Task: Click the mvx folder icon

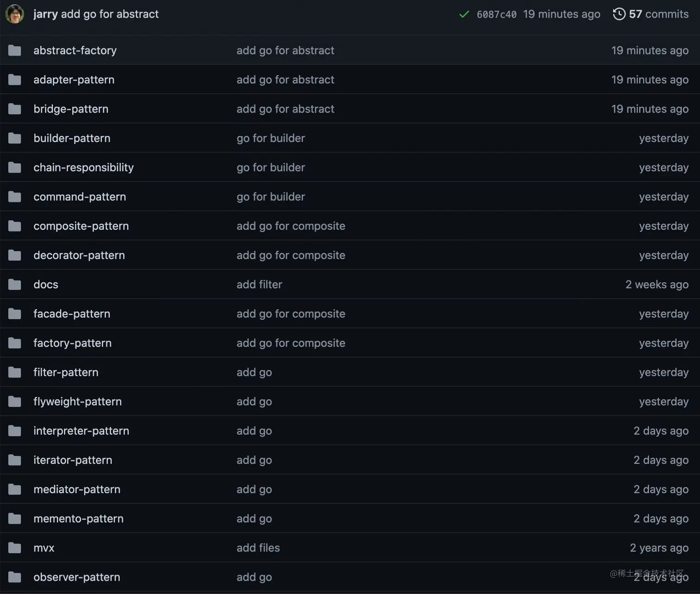Action: point(15,548)
